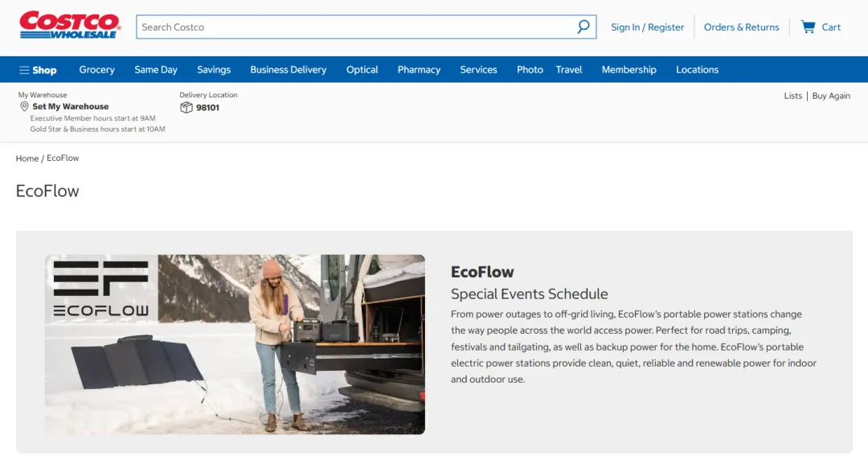868x468 pixels.
Task: Open the Sign In / Register link
Action: pyautogui.click(x=647, y=27)
